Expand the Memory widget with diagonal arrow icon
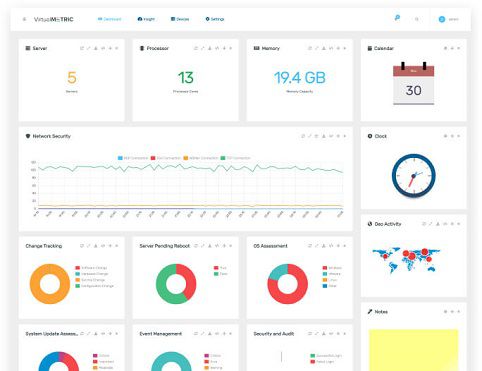This screenshot has width=482, height=371. click(317, 48)
